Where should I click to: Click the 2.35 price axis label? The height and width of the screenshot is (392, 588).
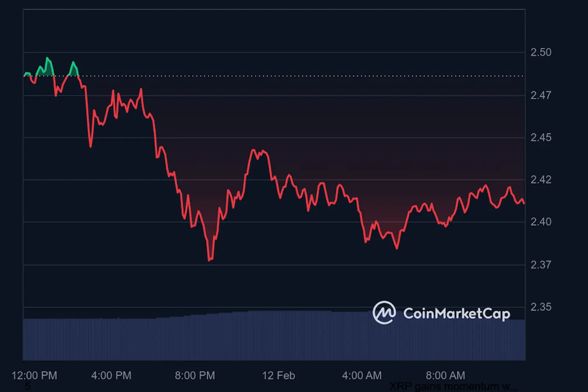(541, 307)
